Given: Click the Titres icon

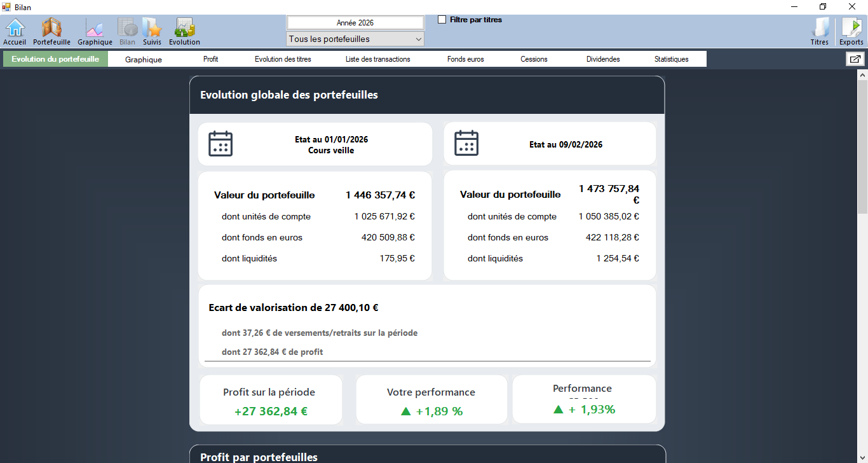Looking at the screenshot, I should point(820,29).
